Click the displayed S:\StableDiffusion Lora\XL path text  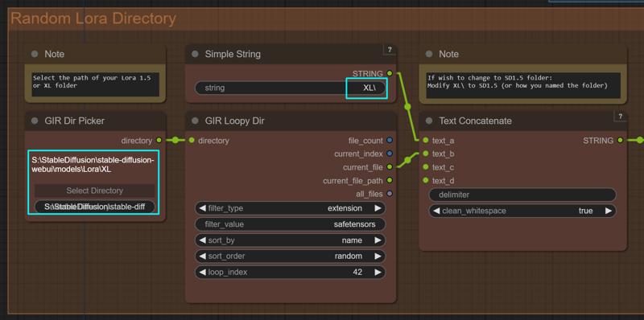click(93, 165)
